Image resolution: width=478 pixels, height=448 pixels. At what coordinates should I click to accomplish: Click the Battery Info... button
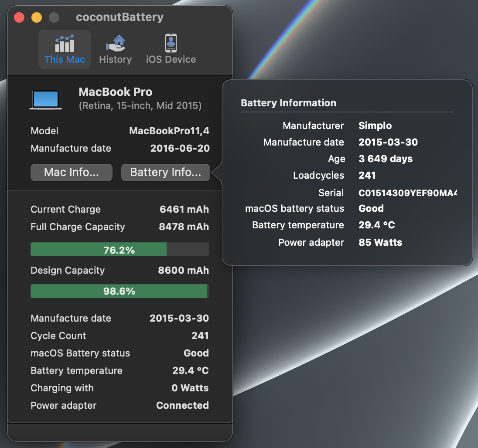click(x=166, y=173)
